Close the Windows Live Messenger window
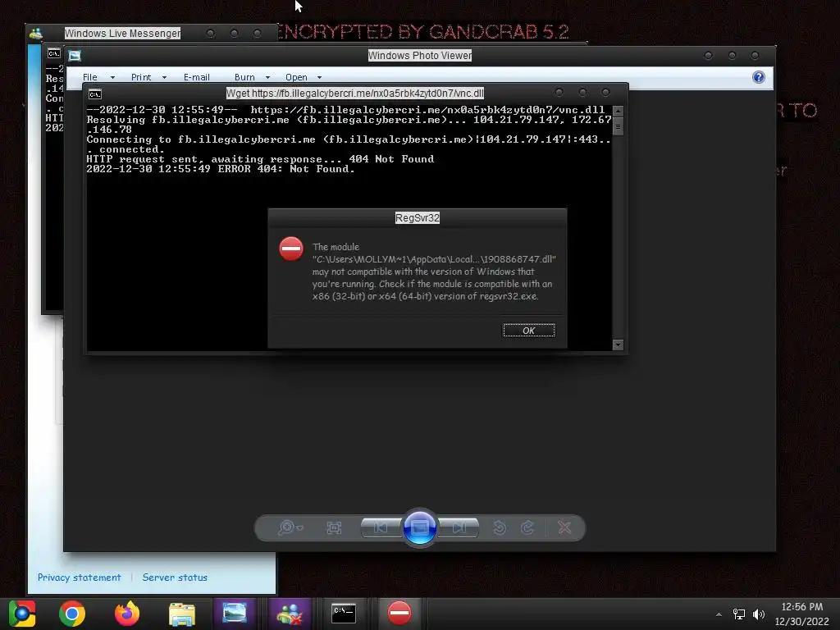This screenshot has width=840, height=630. coord(258,33)
